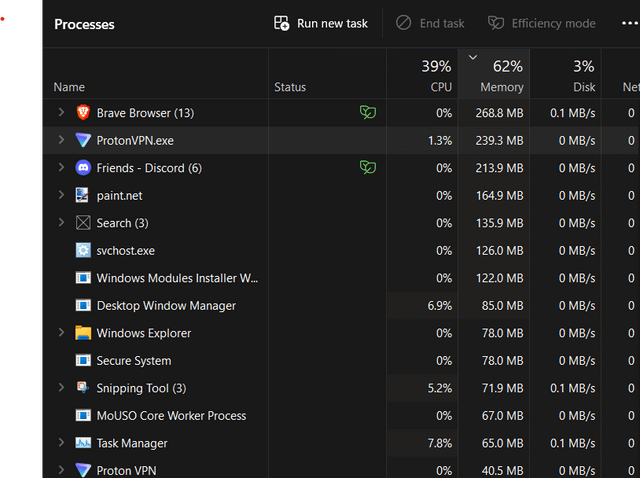Click the Windows Explorer folder icon
Image resolution: width=640 pixels, height=478 pixels.
click(x=83, y=333)
